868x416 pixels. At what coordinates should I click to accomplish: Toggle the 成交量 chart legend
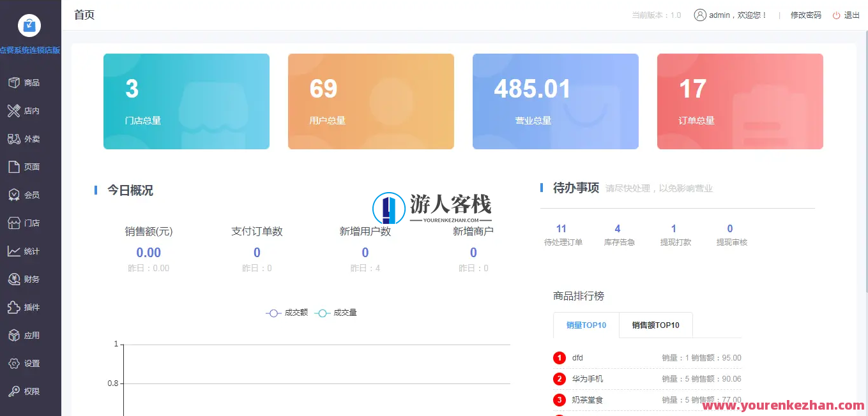coord(337,313)
